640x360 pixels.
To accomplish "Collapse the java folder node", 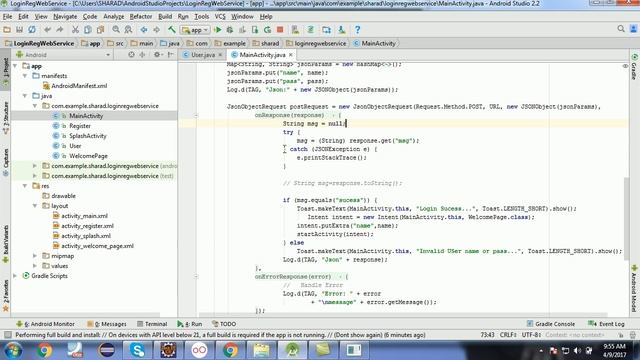I will 25,96.
